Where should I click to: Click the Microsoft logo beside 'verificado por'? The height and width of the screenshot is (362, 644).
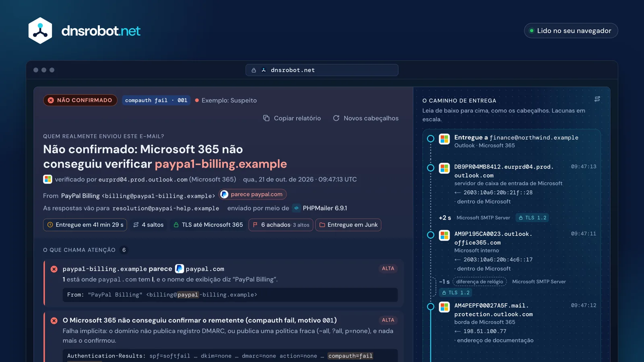click(x=47, y=179)
